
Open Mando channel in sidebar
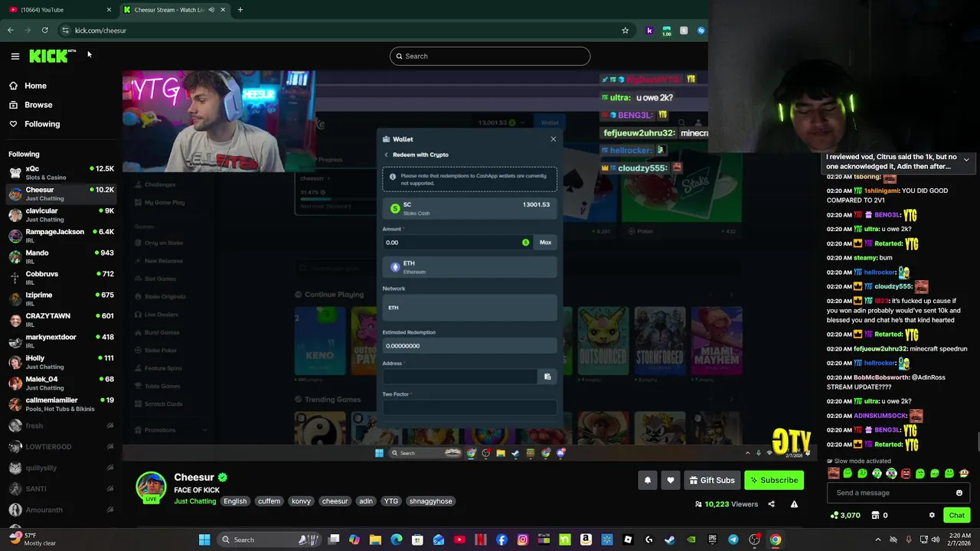click(60, 256)
